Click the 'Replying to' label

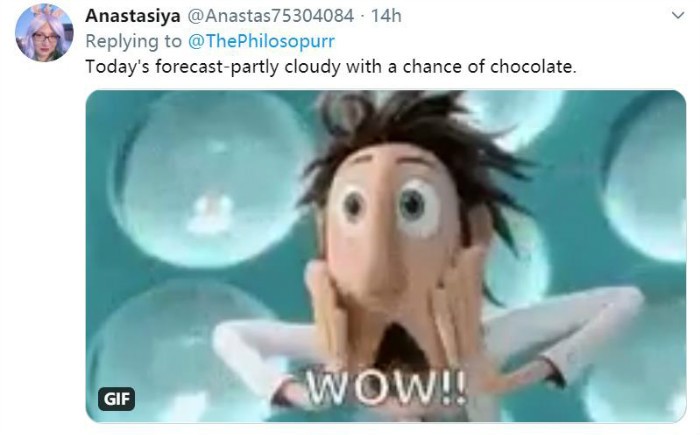133,41
